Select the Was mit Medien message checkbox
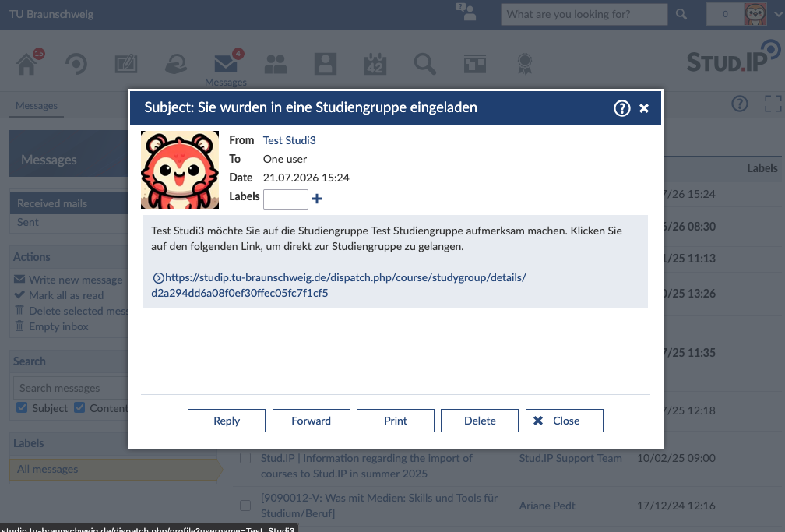The height and width of the screenshot is (532, 785). [245, 506]
